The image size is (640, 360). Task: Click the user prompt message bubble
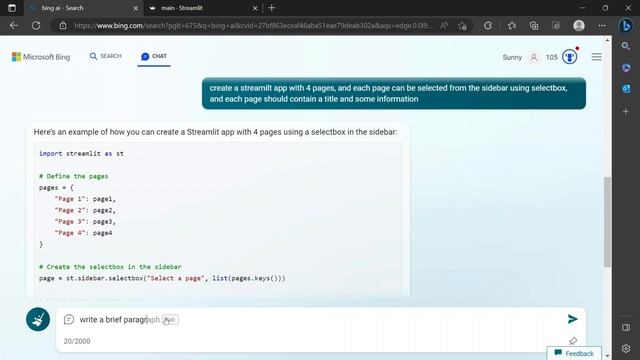coord(394,93)
